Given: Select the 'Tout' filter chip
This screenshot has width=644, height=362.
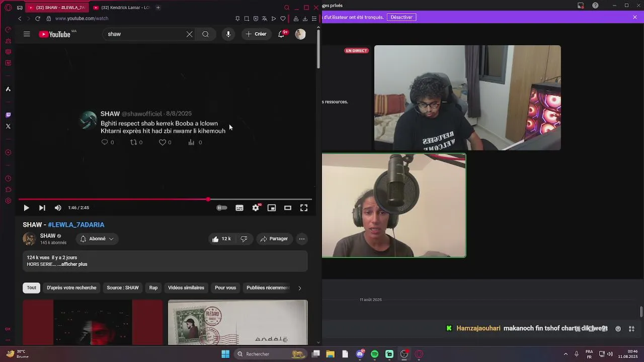Looking at the screenshot, I should click(32, 288).
